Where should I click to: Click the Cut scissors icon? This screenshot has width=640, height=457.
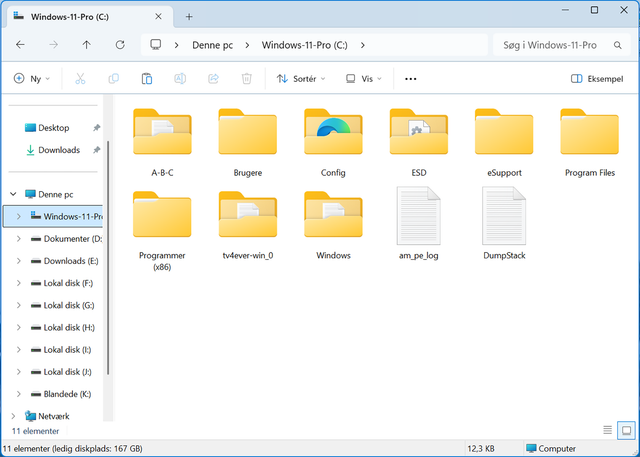coord(80,79)
